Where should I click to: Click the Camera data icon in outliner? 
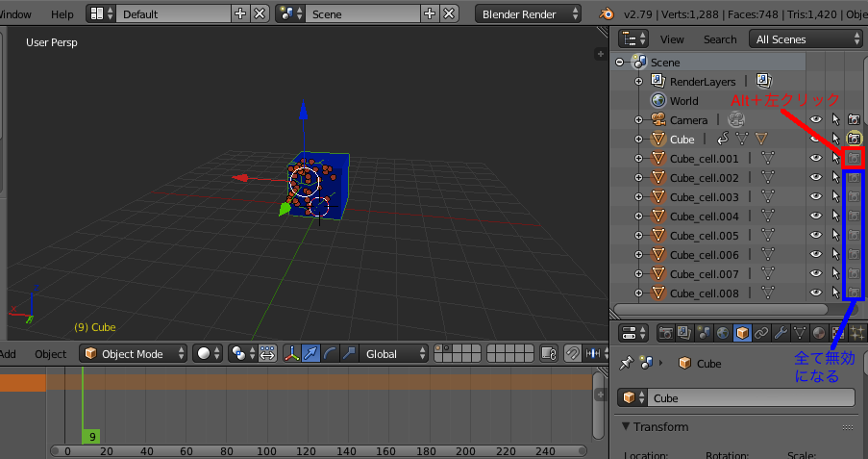[736, 119]
